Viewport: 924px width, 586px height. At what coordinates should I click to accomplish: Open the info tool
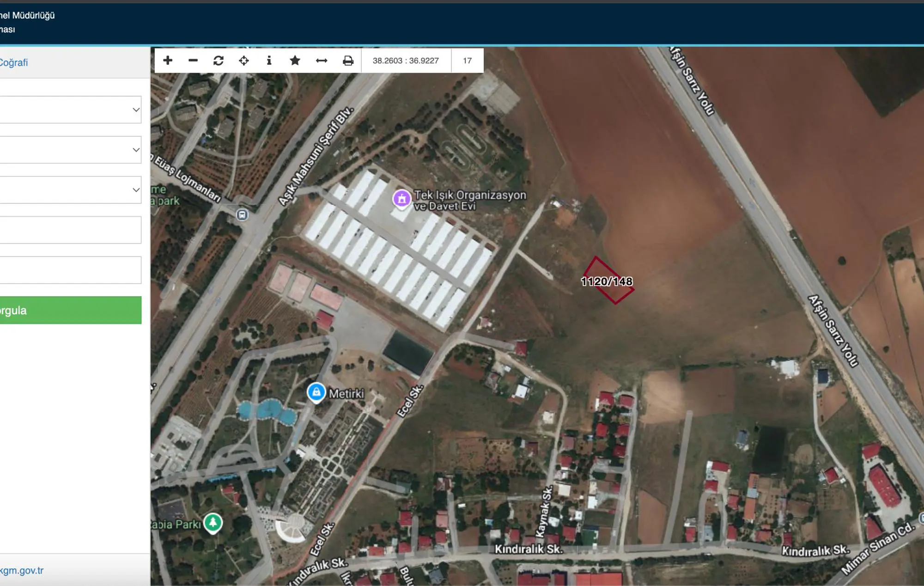pyautogui.click(x=269, y=61)
